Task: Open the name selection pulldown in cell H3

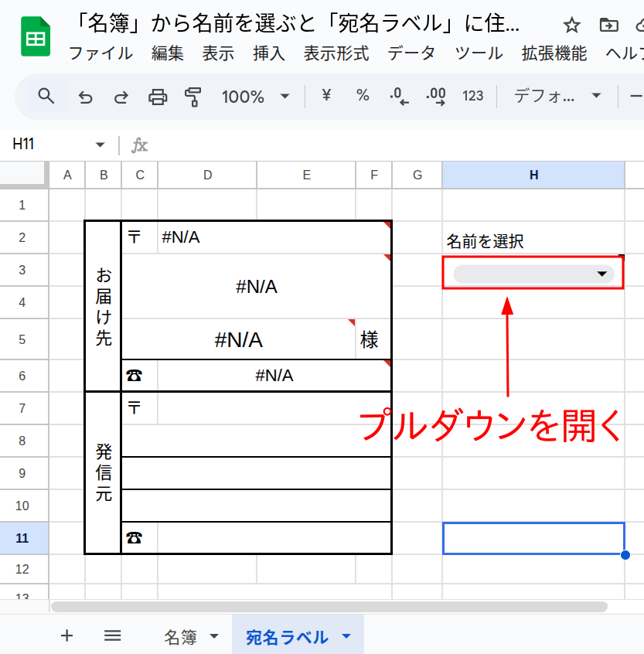Action: click(x=532, y=274)
